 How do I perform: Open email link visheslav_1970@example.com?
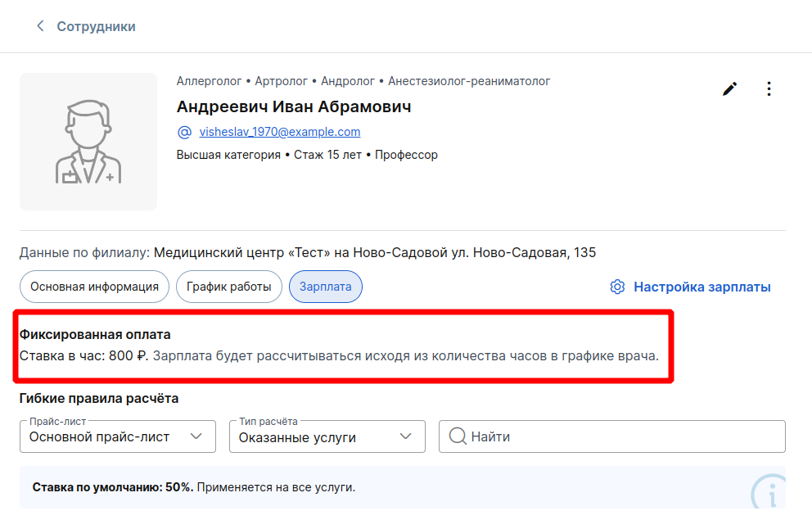coord(280,132)
